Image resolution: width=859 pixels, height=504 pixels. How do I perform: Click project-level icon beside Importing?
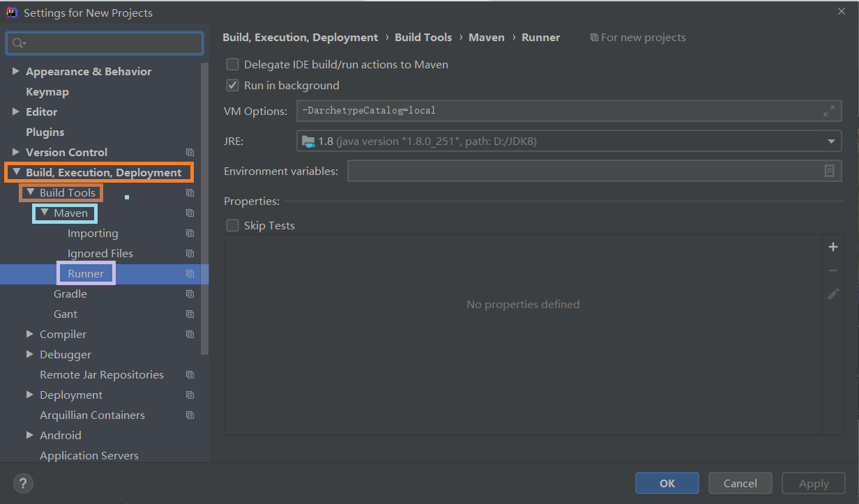[x=190, y=233]
